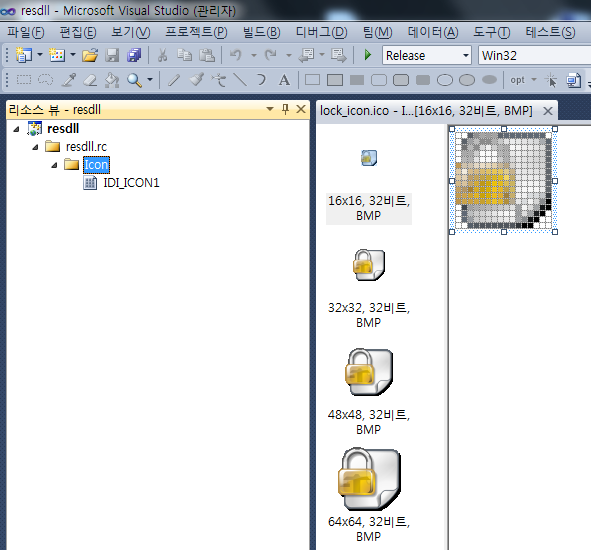
Task: Click the New Image Type icon
Action: (x=573, y=80)
